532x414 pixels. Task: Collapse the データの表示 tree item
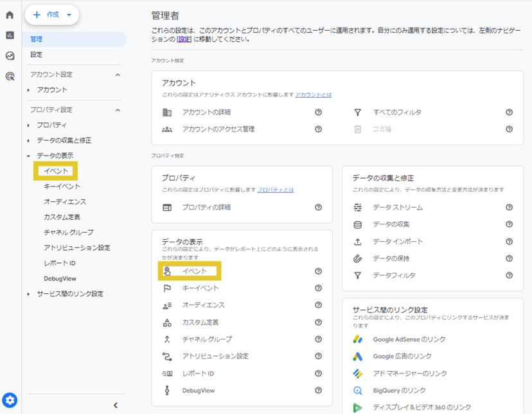(x=28, y=156)
